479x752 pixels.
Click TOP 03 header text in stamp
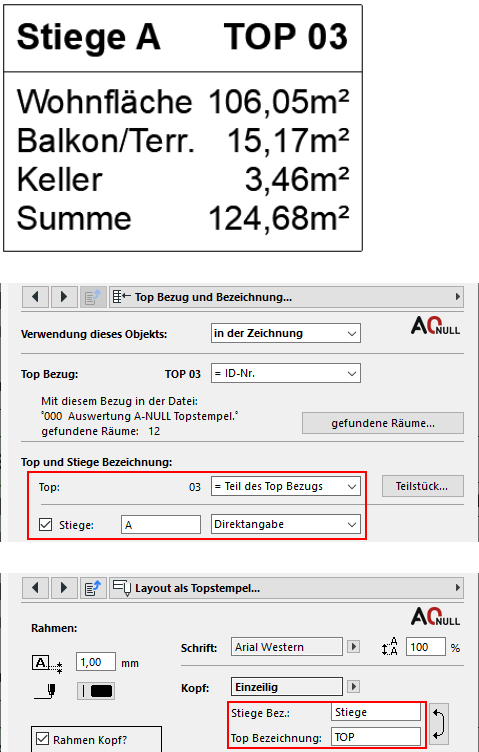285,36
